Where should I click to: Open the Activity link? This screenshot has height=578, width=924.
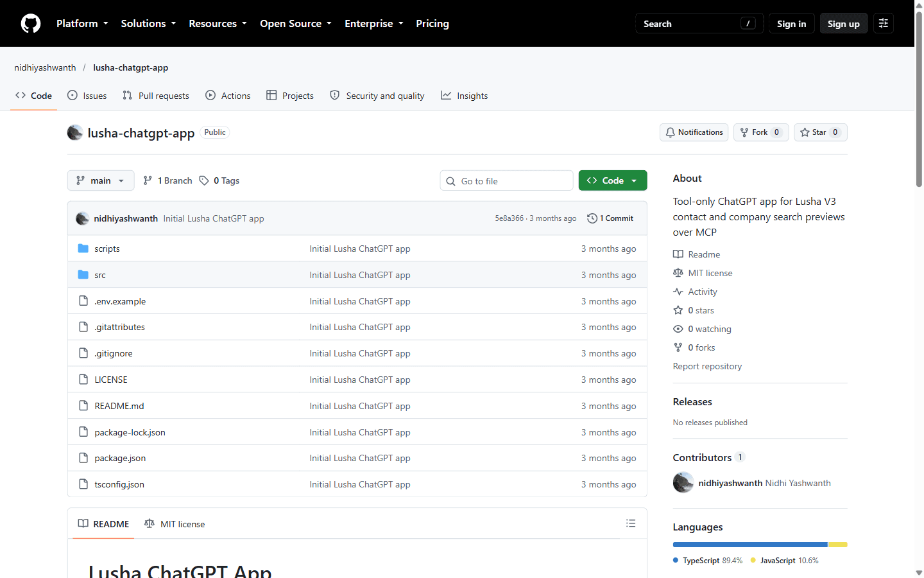coord(696,292)
